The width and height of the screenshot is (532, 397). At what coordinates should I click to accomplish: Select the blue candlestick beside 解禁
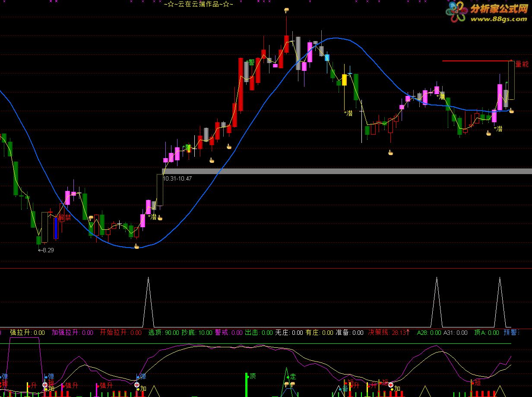[x=56, y=229]
